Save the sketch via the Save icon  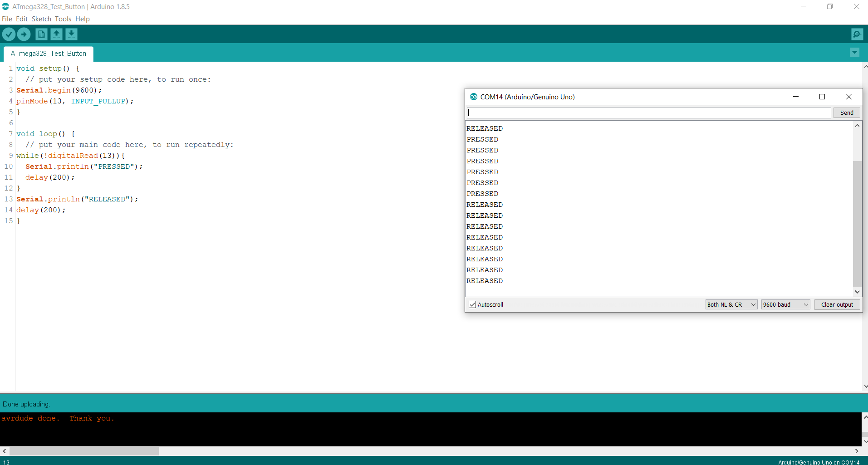72,34
